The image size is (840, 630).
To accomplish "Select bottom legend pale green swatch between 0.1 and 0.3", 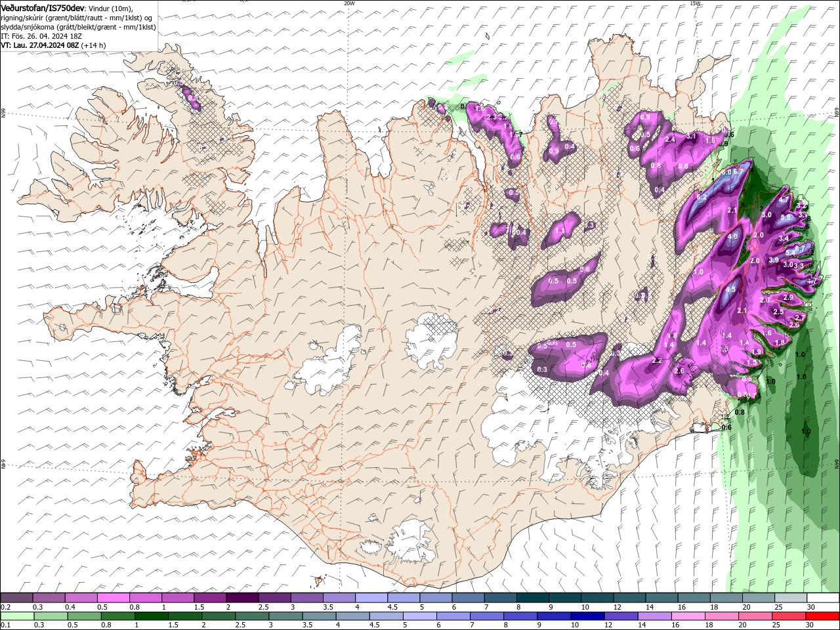I will click(x=16, y=616).
